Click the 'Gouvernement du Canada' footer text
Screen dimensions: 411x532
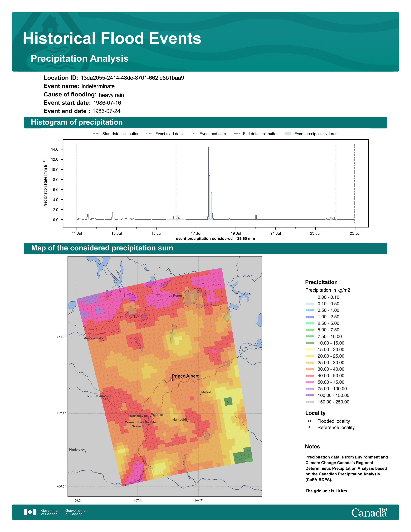click(77, 512)
